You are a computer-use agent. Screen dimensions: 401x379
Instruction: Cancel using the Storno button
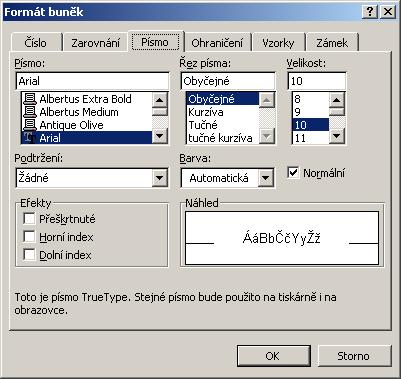(354, 356)
